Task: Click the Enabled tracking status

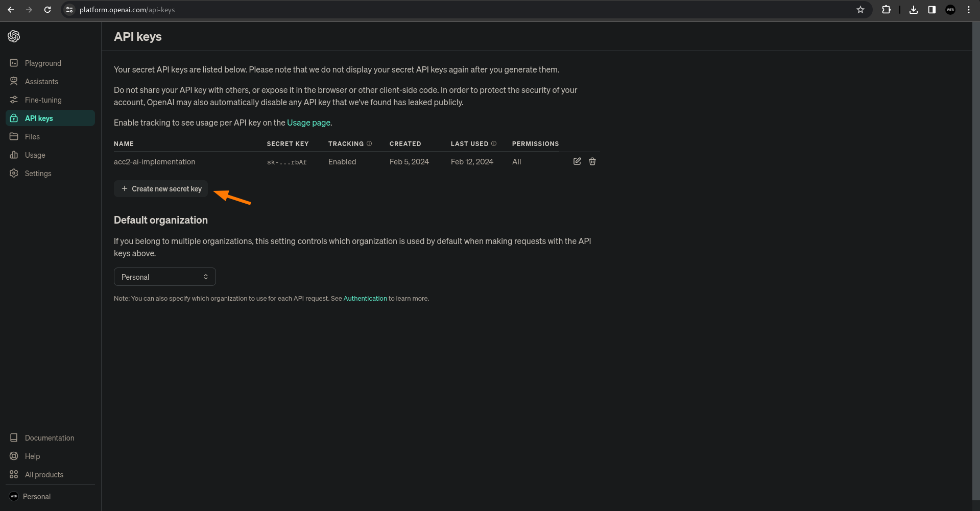Action: click(342, 162)
